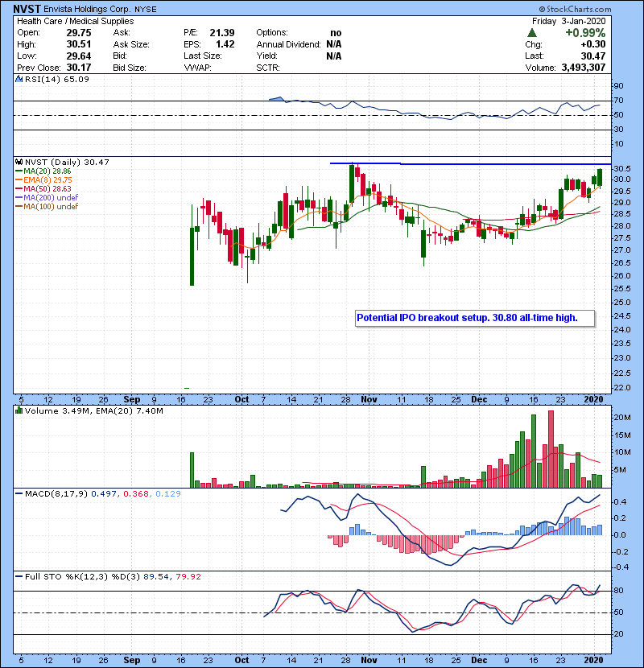
Task: Click the Health Care / Medical Supplies sector text
Action: (76, 21)
